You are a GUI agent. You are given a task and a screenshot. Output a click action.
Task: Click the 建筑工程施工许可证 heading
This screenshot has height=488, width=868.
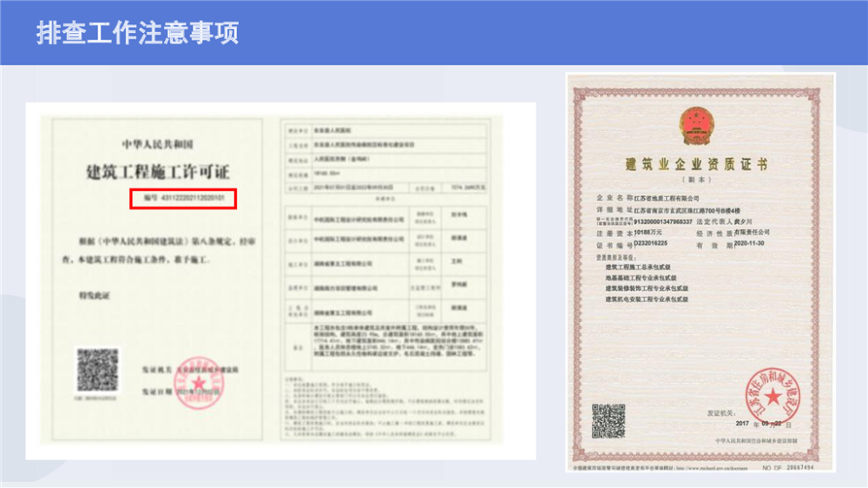coord(158,170)
